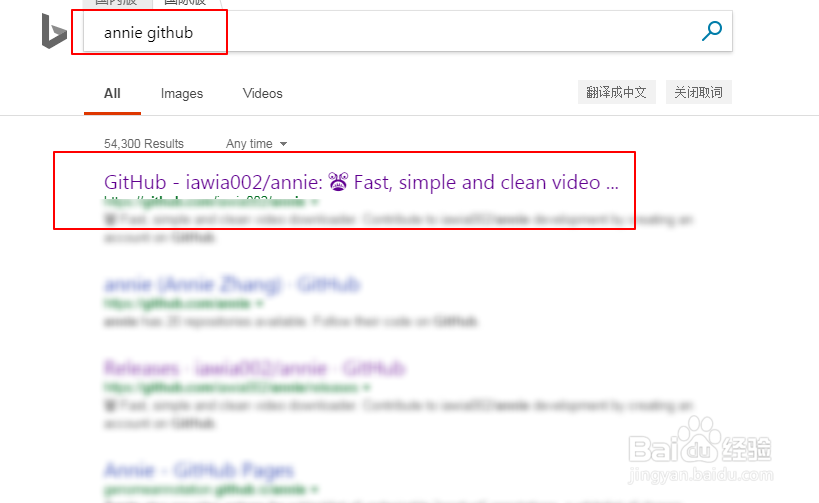
Task: Click the Baidu paw watermark logo
Action: click(700, 440)
